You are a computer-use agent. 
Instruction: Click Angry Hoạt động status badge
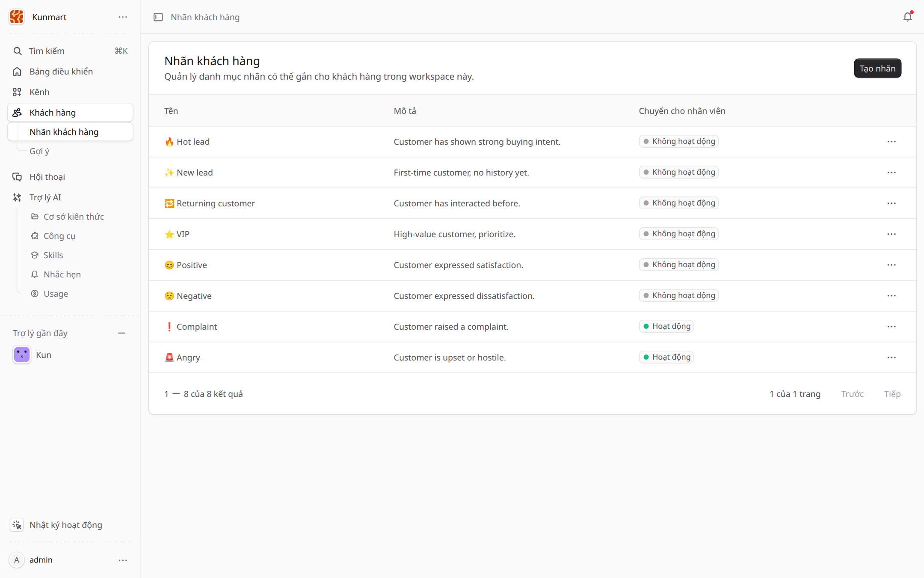click(666, 357)
